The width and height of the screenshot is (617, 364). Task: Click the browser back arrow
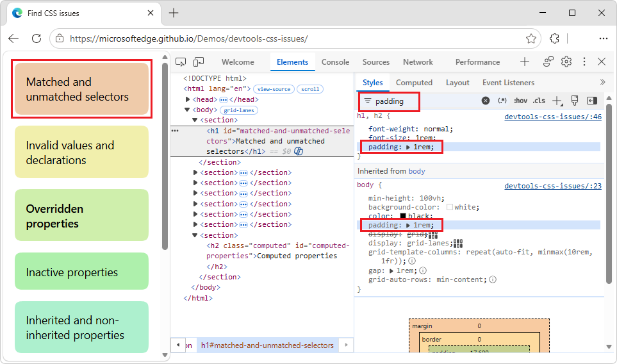13,38
